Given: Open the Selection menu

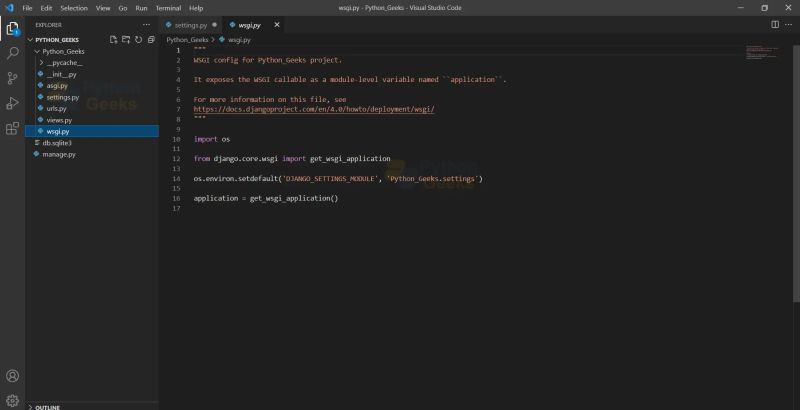Looking at the screenshot, I should tap(74, 8).
